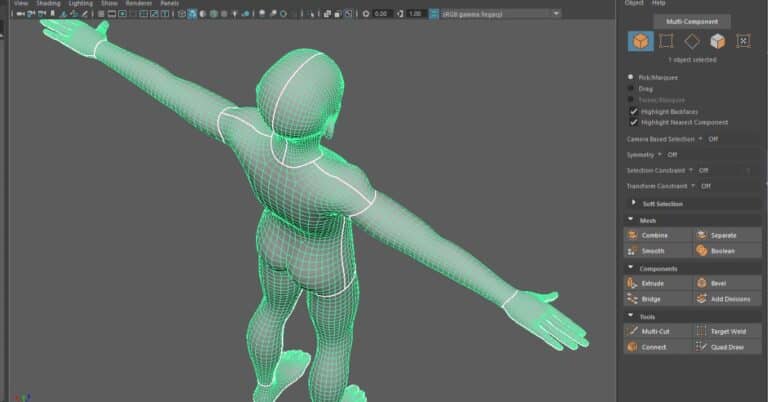Expand the Soft Selection section
This screenshot has height=402, width=768.
click(633, 203)
